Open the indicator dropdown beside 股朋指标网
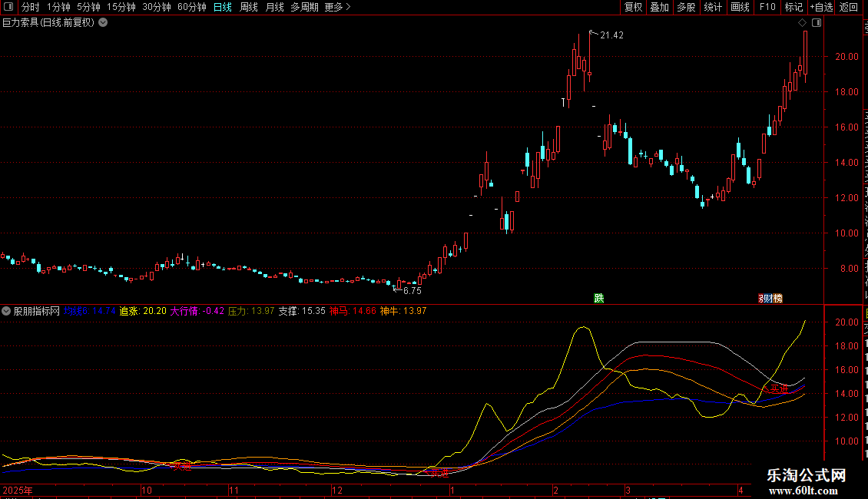Image resolution: width=868 pixels, height=499 pixels. [x=6, y=311]
